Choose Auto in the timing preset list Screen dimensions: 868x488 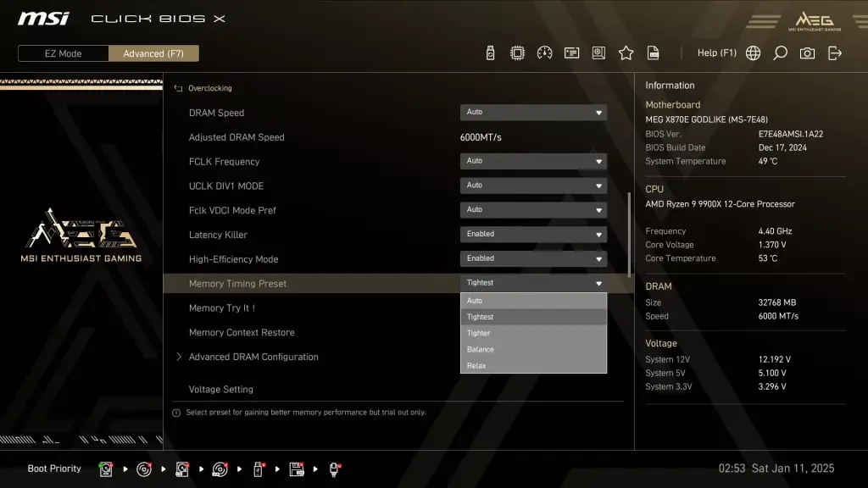533,301
